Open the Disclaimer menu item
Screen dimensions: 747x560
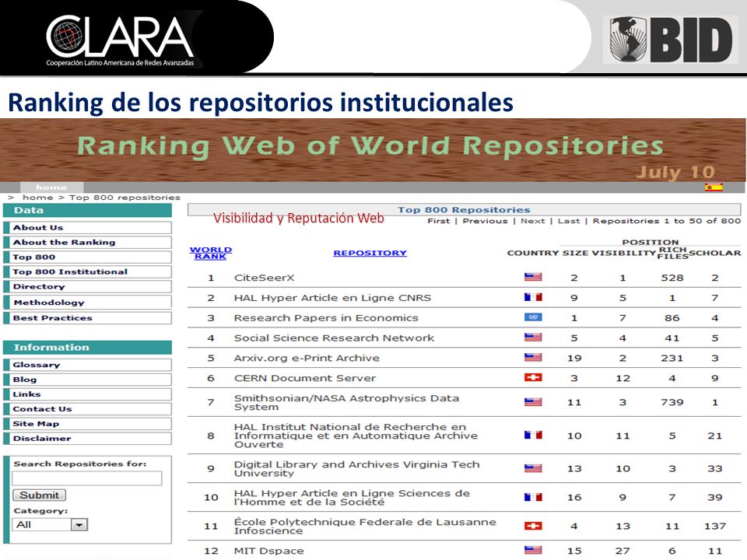88,439
